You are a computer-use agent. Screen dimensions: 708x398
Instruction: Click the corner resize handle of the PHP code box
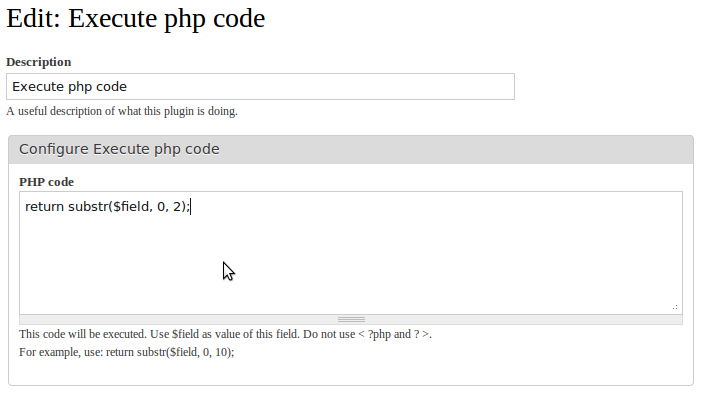click(675, 307)
